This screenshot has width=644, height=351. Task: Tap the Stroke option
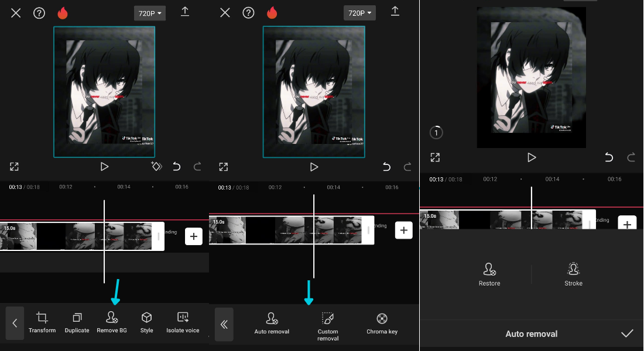tap(573, 274)
